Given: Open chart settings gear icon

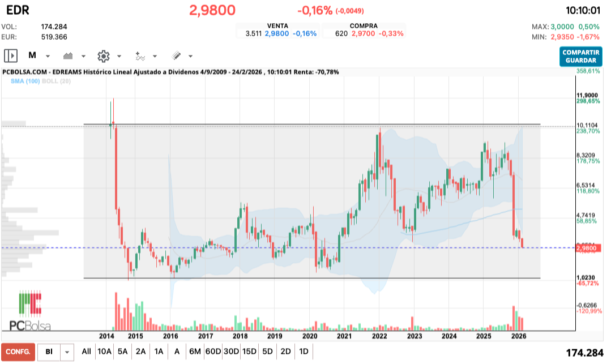Looking at the screenshot, I should (103, 56).
